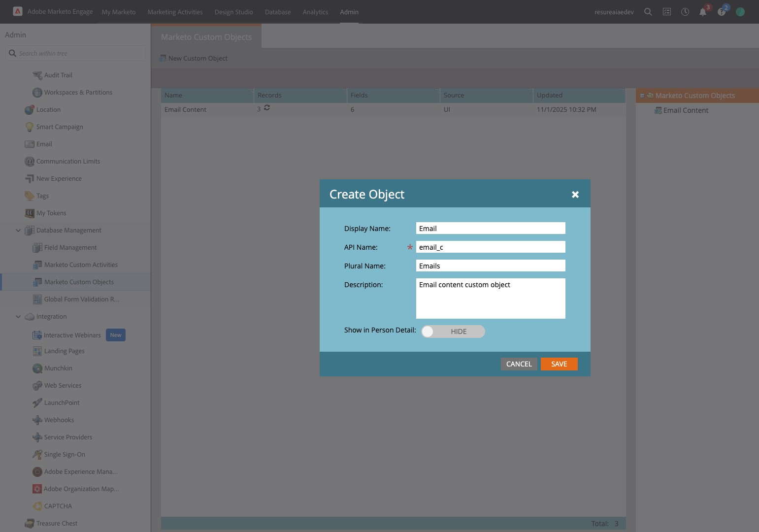Click the Field Management icon
The image size is (759, 532).
click(x=37, y=248)
